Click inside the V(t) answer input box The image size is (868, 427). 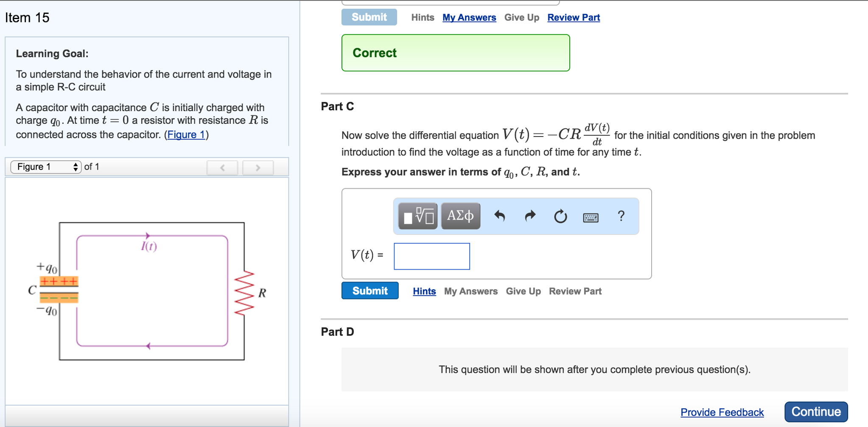click(x=431, y=256)
